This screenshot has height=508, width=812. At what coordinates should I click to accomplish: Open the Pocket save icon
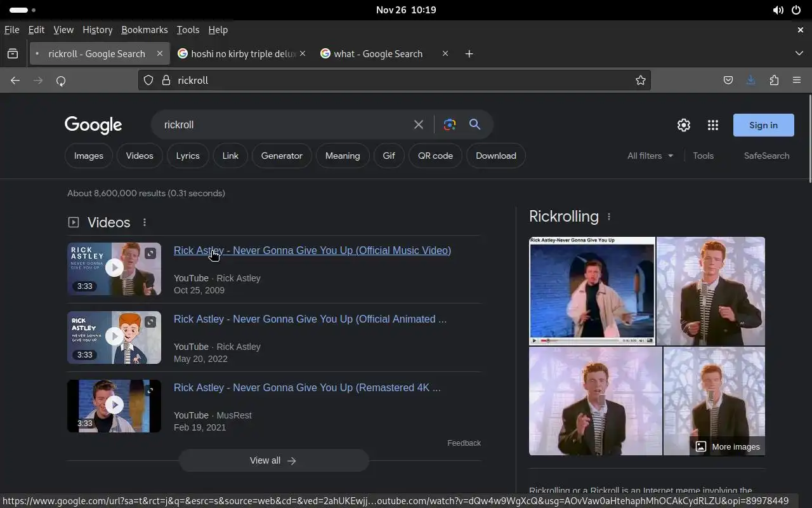(728, 80)
